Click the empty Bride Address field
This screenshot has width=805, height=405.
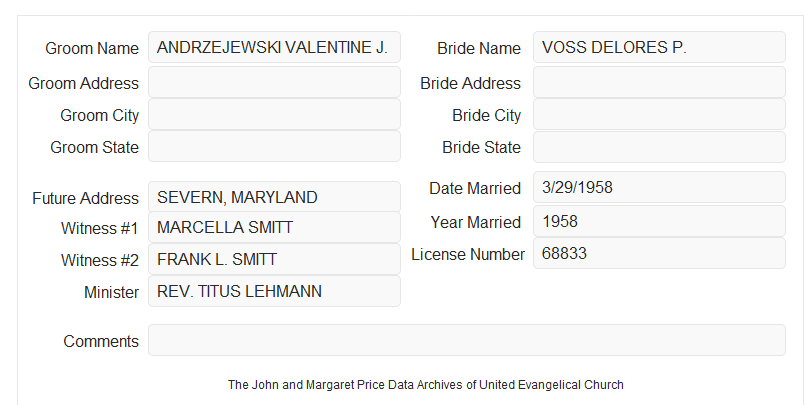coord(659,82)
